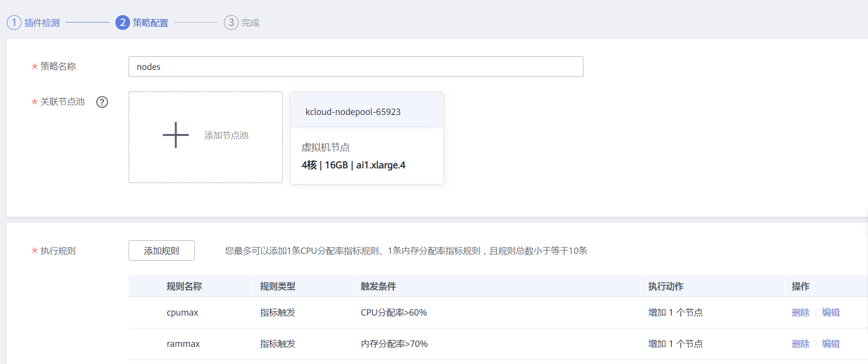Click 指标触发 in the cpumax row
The width and height of the screenshot is (868, 364).
coord(278,313)
